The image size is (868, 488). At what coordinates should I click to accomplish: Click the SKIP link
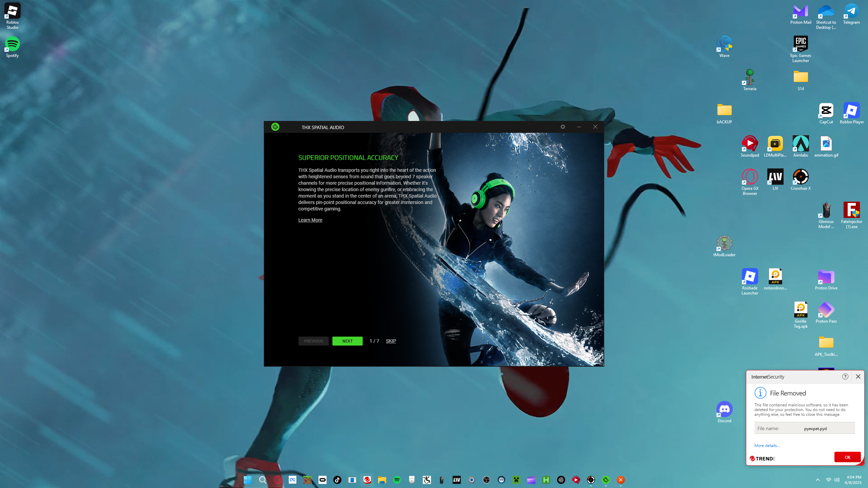click(x=391, y=341)
